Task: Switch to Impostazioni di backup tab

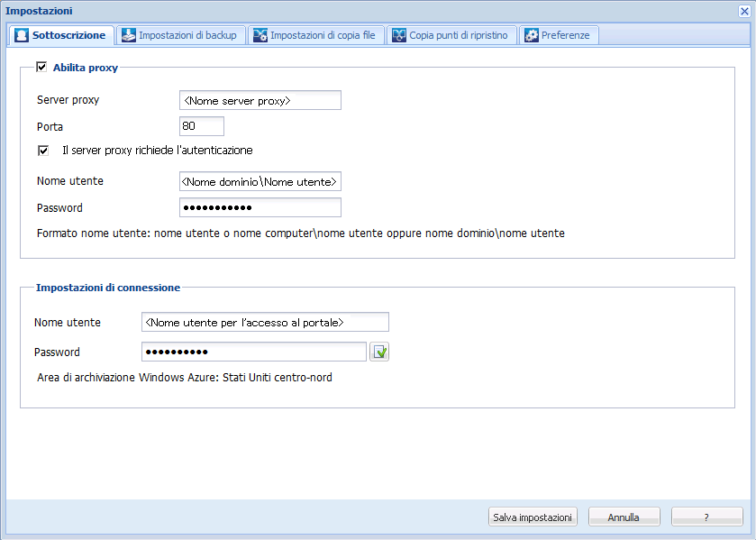Action: pyautogui.click(x=181, y=35)
